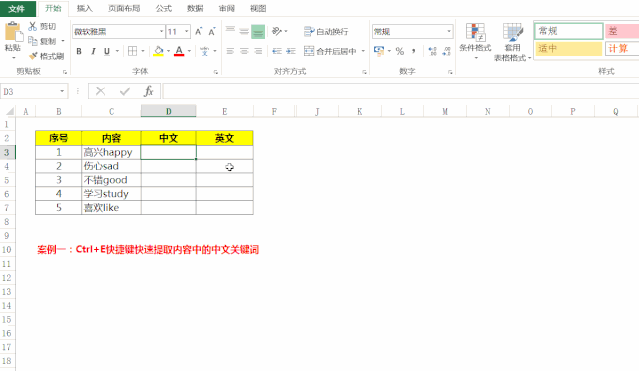Switch to the Insert tab 插入
The width and height of the screenshot is (639, 371).
click(85, 9)
